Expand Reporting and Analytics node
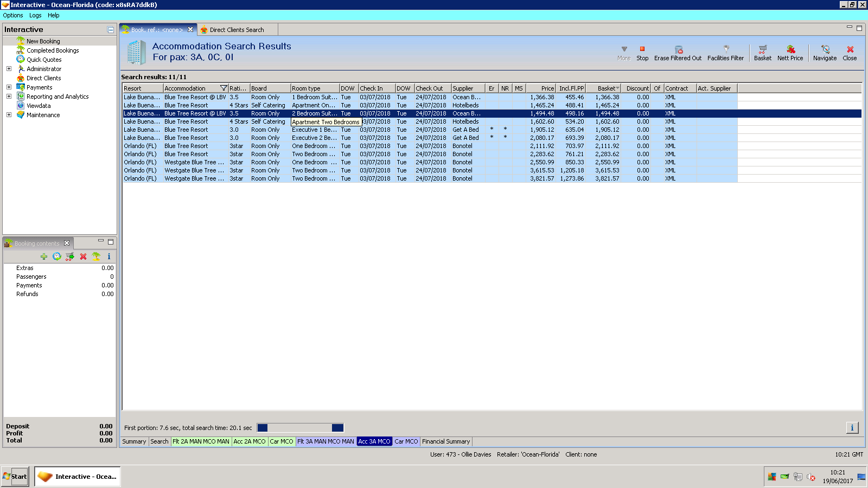Image resolution: width=868 pixels, height=488 pixels. (x=9, y=97)
